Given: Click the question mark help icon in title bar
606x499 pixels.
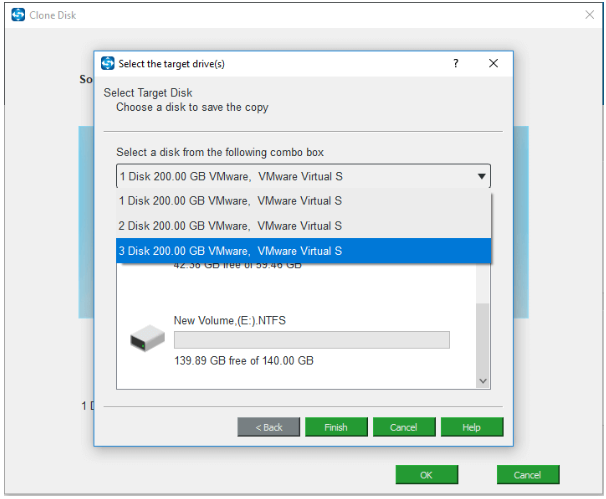Looking at the screenshot, I should pos(456,63).
